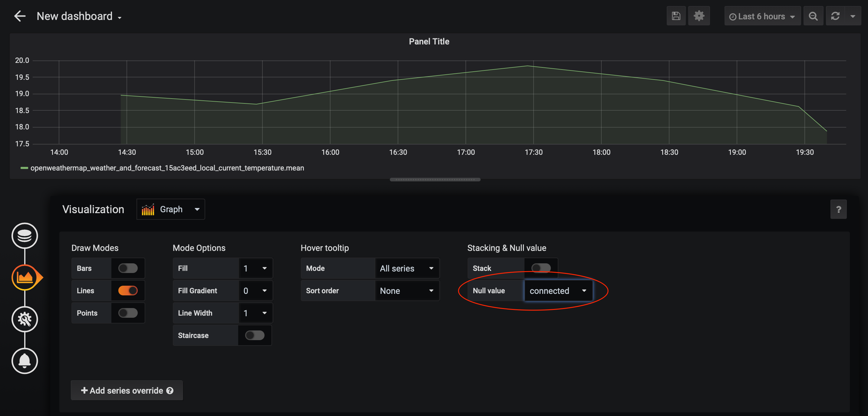Click the visualization help question icon
Viewport: 868px width, 416px height.
(x=838, y=209)
